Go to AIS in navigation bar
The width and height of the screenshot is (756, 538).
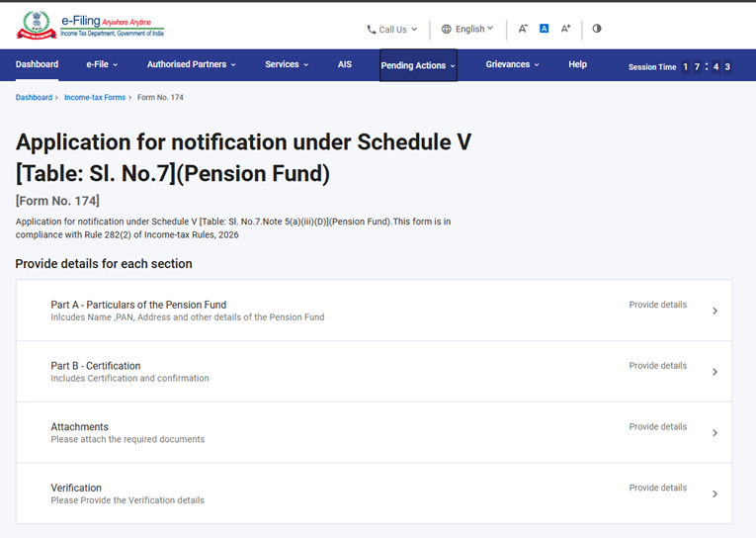pos(345,65)
